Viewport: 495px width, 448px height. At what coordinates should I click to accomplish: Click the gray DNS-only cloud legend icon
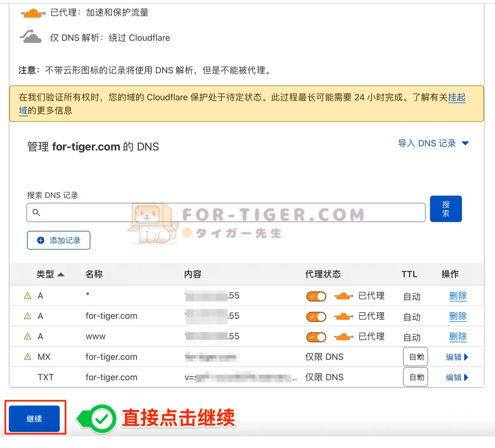[x=30, y=36]
